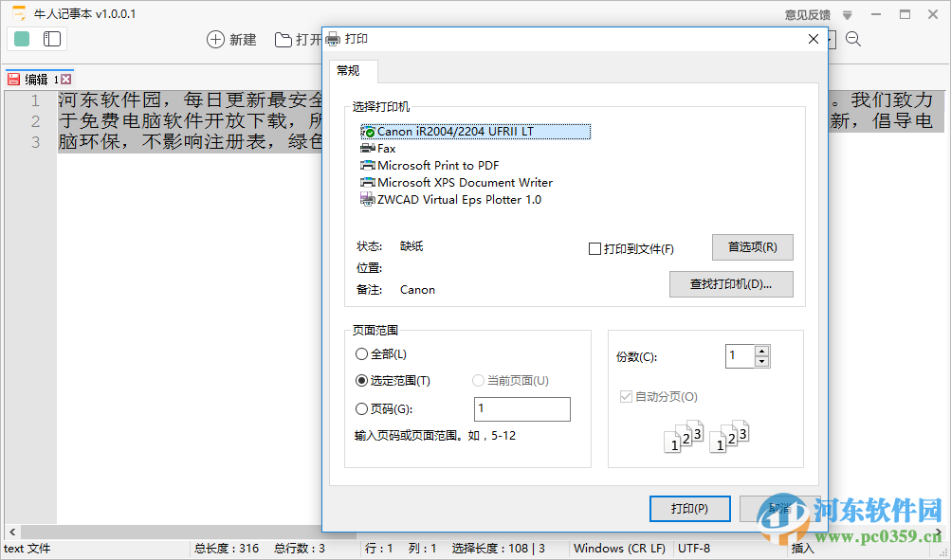Select the 编辑 1 document tab

tap(38, 78)
